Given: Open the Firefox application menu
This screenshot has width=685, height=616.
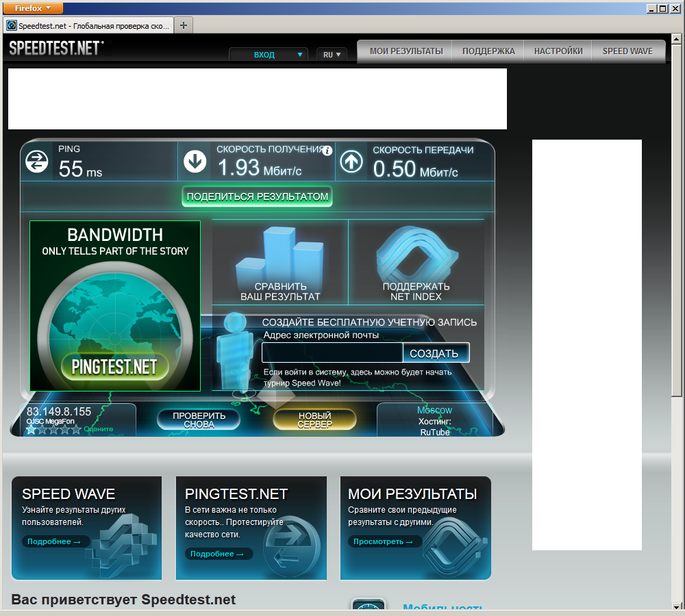Looking at the screenshot, I should (x=33, y=8).
